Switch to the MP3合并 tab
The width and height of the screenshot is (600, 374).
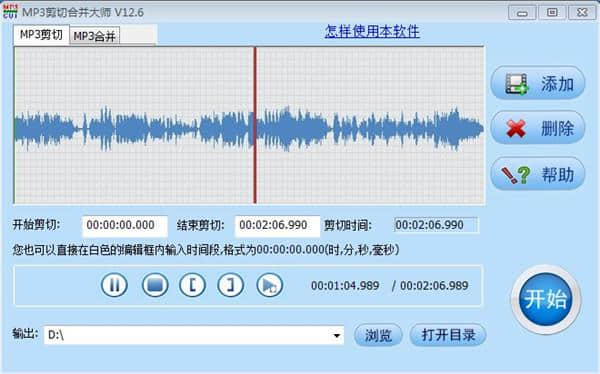click(95, 36)
